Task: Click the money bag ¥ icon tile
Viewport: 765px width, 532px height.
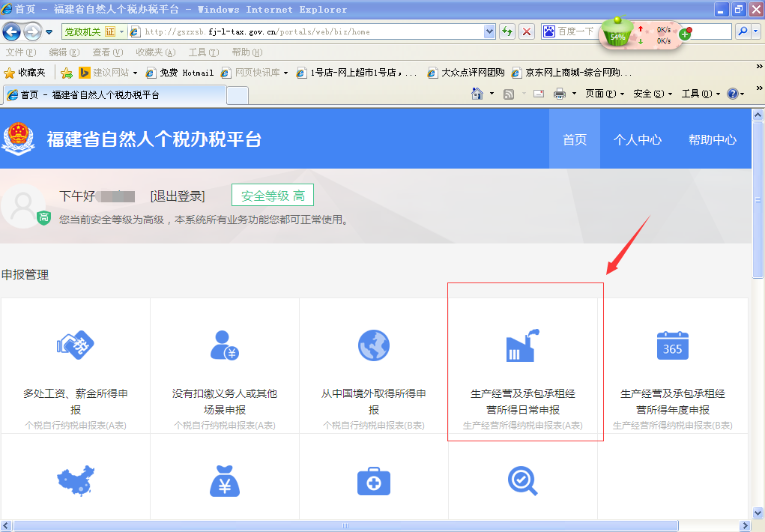Action: pyautogui.click(x=225, y=481)
